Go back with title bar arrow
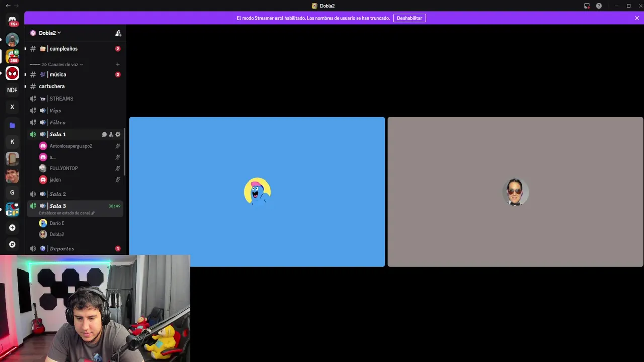This screenshot has height=362, width=644. [8, 6]
